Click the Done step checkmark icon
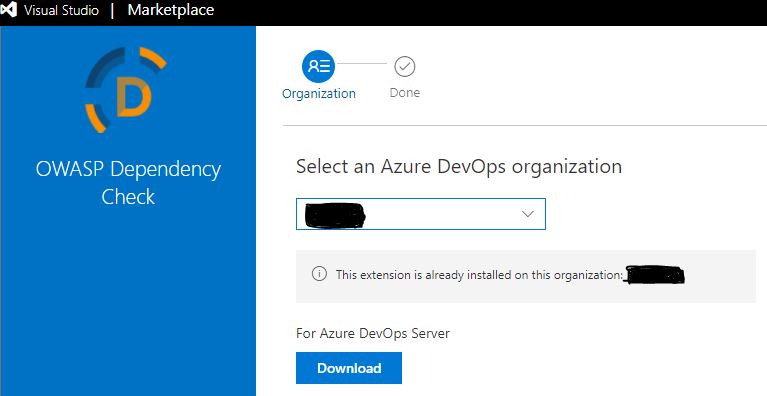This screenshot has width=767, height=396. point(405,66)
